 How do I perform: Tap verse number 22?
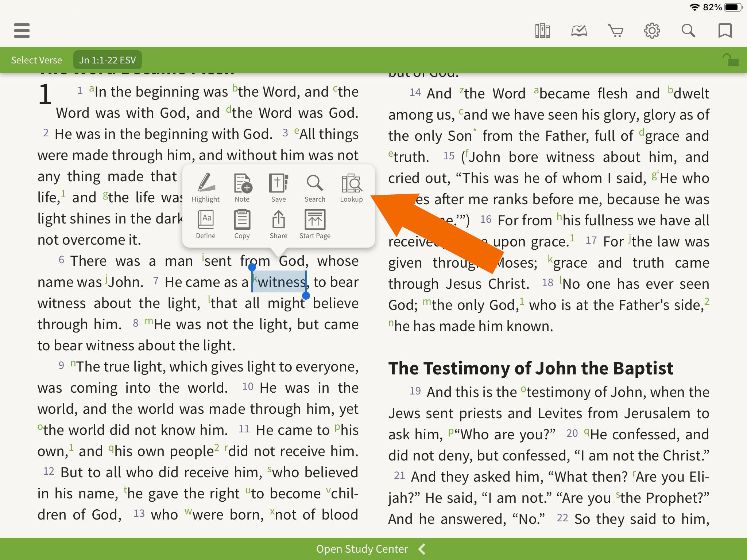(x=562, y=518)
